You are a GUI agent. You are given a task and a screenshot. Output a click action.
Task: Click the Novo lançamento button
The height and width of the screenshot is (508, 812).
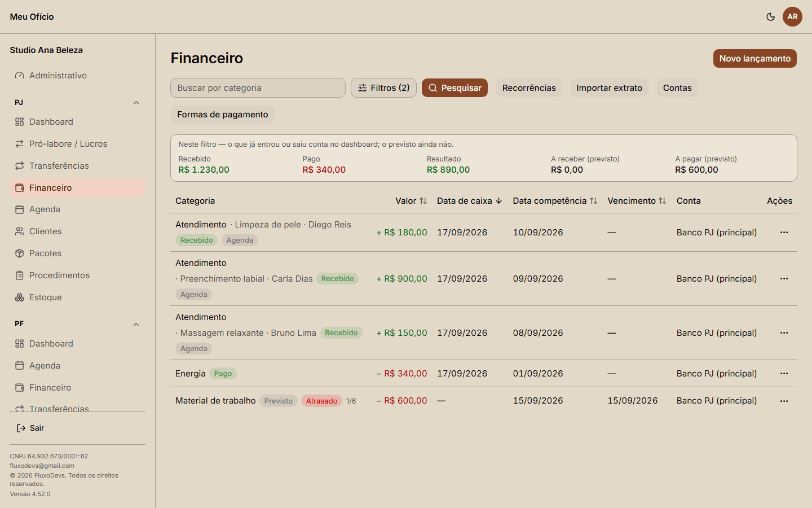[754, 59]
